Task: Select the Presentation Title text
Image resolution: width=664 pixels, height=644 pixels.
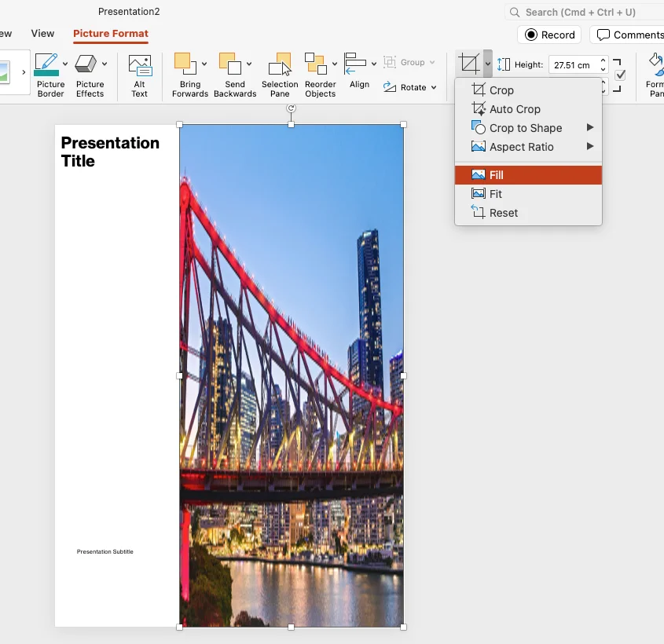Action: [110, 152]
